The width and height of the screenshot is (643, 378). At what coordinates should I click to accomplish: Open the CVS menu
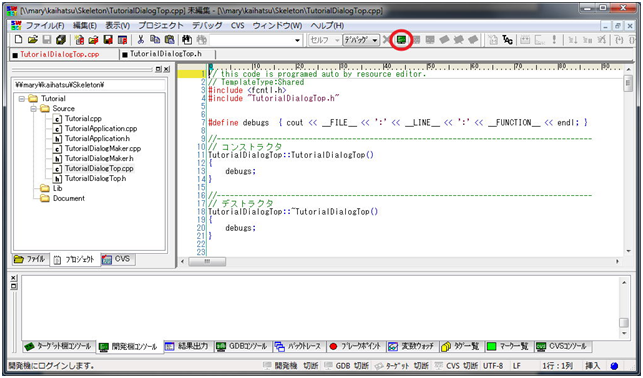(237, 25)
